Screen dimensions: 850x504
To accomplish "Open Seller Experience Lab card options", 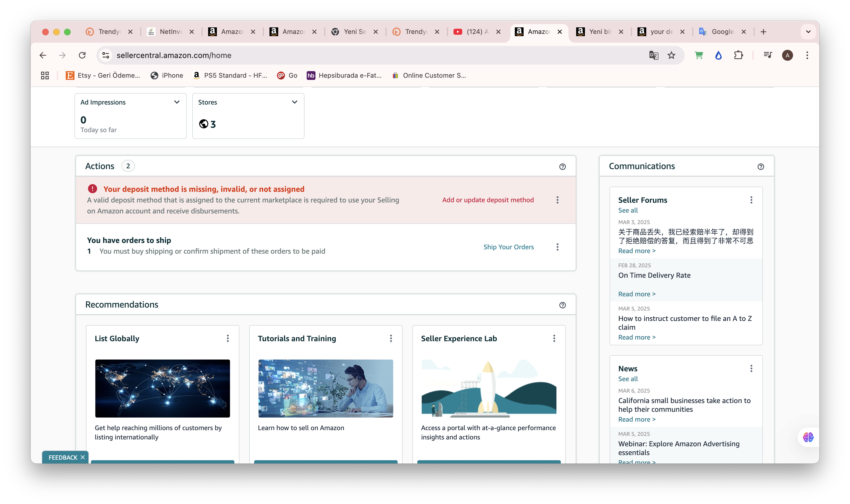I will [554, 338].
